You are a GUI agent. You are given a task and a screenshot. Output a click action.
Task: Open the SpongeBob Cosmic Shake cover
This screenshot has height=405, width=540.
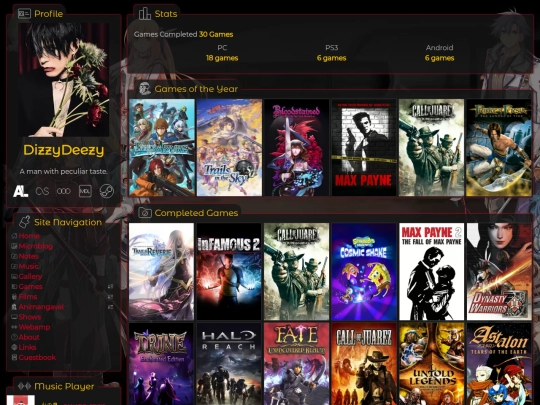[x=364, y=271]
